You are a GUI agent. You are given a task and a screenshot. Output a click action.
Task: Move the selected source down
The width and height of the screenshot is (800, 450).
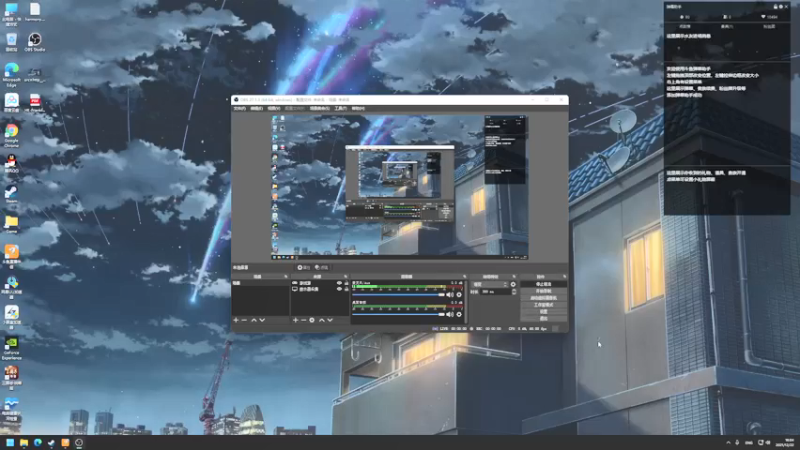point(330,320)
